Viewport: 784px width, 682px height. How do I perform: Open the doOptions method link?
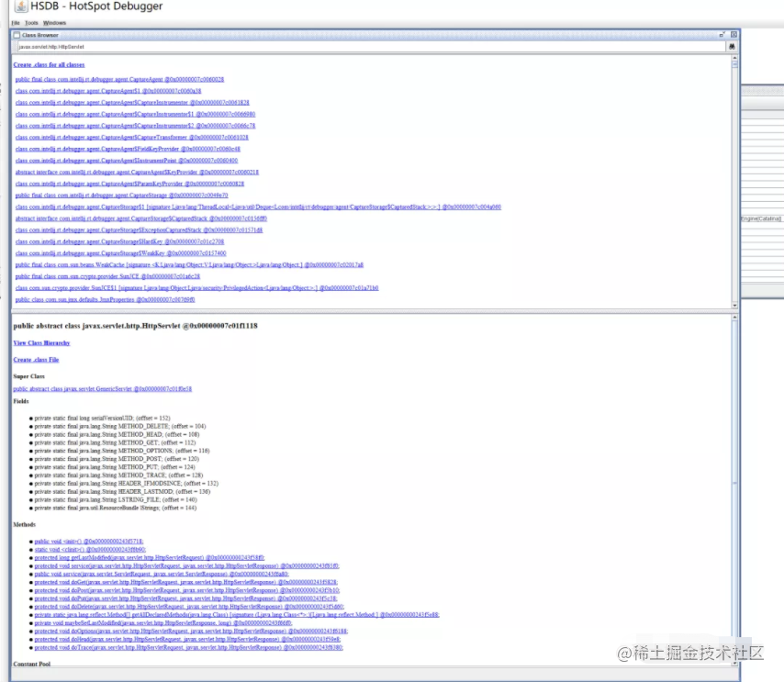(191, 631)
